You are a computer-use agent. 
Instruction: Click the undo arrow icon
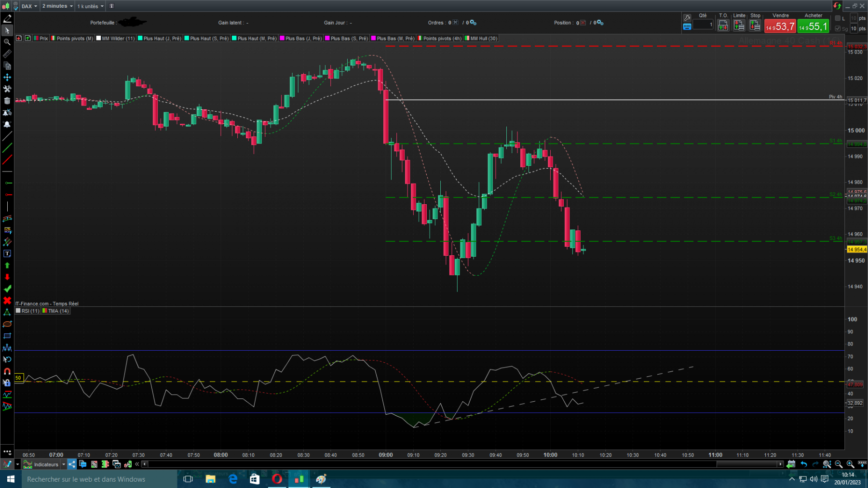click(803, 464)
